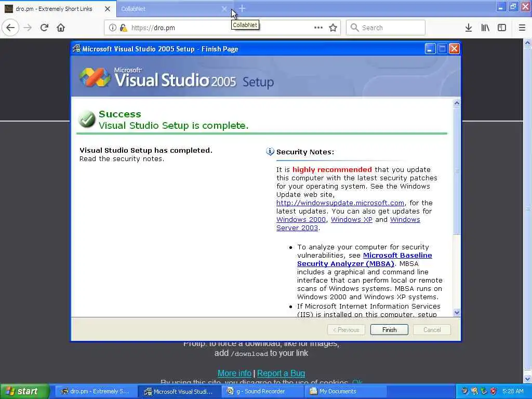Open windowsupdate.microsoft.com link
Screen dimensions: 532x399
340,203
